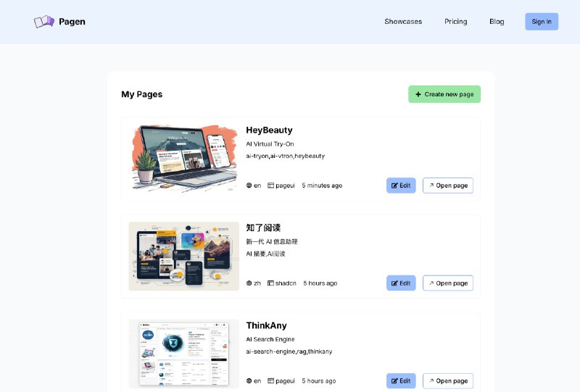The image size is (580, 392).
Task: Click the arrow icon in 知了阅读 Open page
Action: (x=431, y=283)
